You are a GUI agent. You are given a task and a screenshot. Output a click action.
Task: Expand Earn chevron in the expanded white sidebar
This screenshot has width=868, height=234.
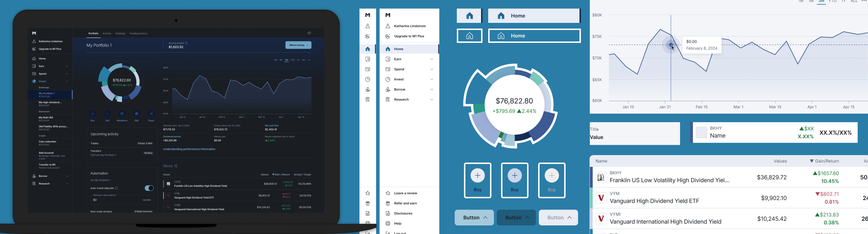click(x=432, y=59)
